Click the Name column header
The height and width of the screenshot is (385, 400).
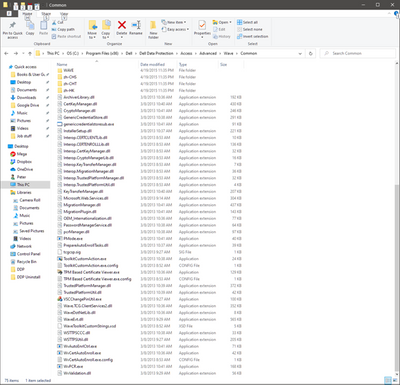[x=62, y=64]
